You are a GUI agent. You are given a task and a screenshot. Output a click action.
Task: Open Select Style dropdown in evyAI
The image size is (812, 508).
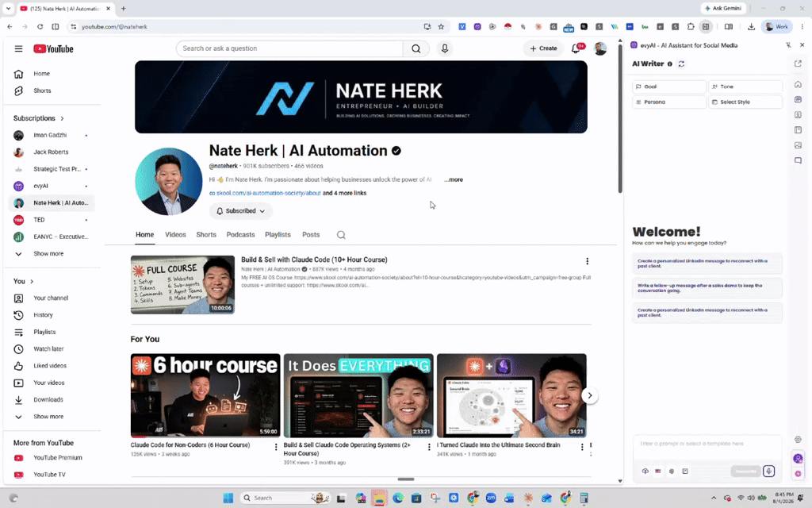pos(745,102)
